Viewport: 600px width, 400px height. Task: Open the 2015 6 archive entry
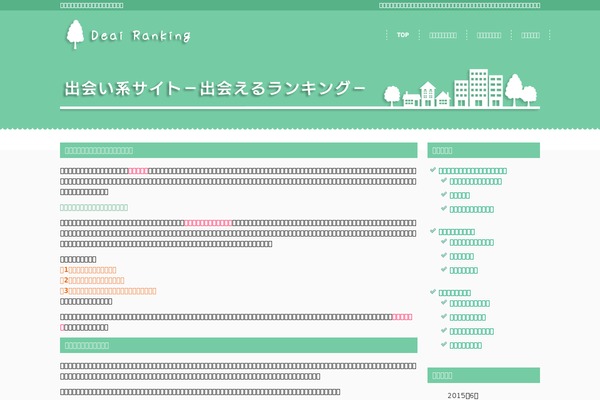(x=463, y=395)
